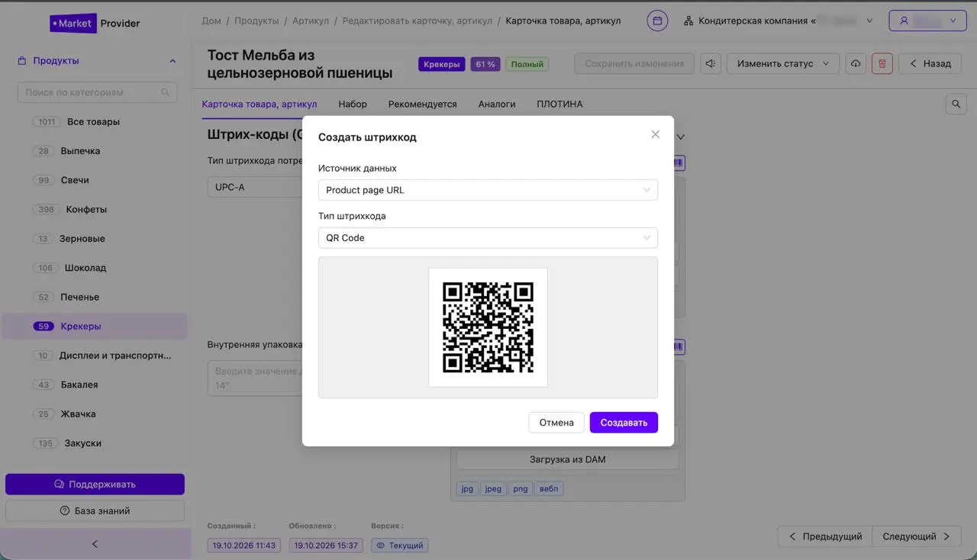Click the jpg format tag
The width and height of the screenshot is (977, 560).
pyautogui.click(x=467, y=489)
